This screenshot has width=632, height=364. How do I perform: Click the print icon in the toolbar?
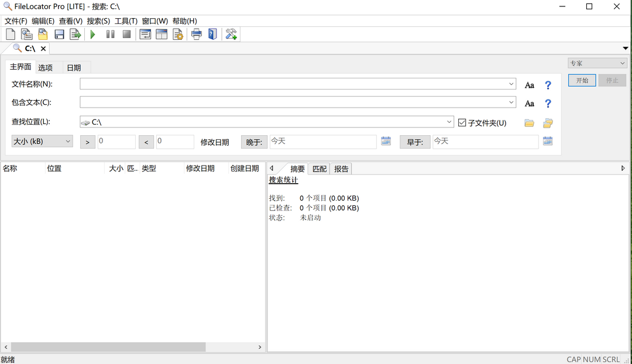coord(197,35)
